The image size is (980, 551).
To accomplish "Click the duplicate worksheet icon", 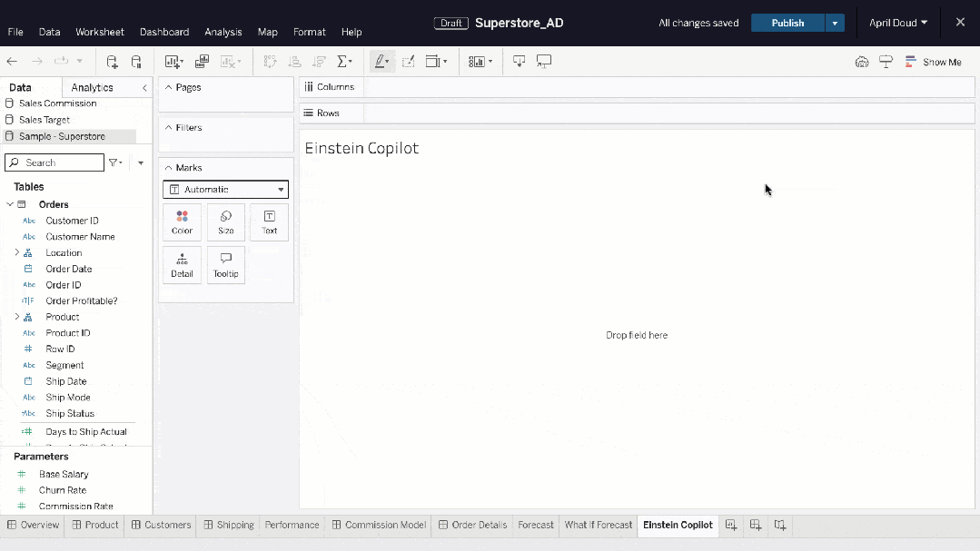I will click(202, 62).
